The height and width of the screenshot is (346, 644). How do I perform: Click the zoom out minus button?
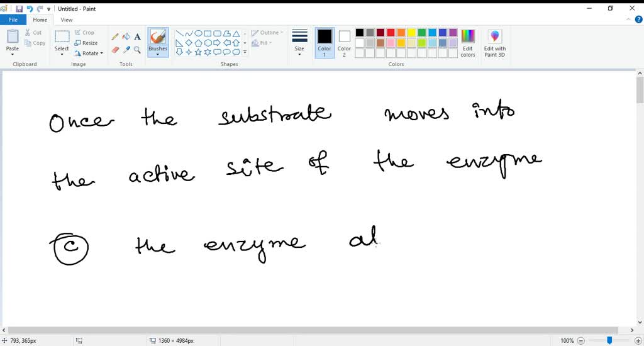(x=580, y=341)
